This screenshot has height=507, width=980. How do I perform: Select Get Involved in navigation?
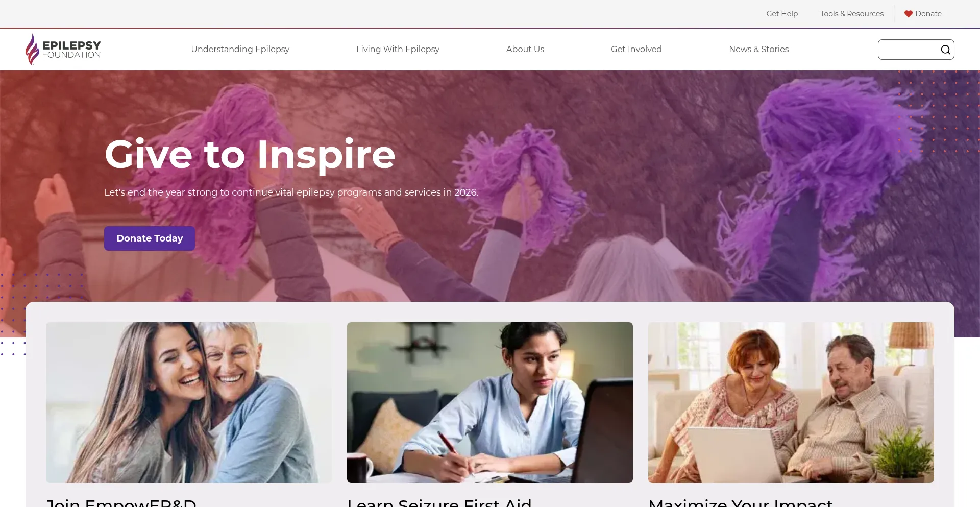point(636,49)
